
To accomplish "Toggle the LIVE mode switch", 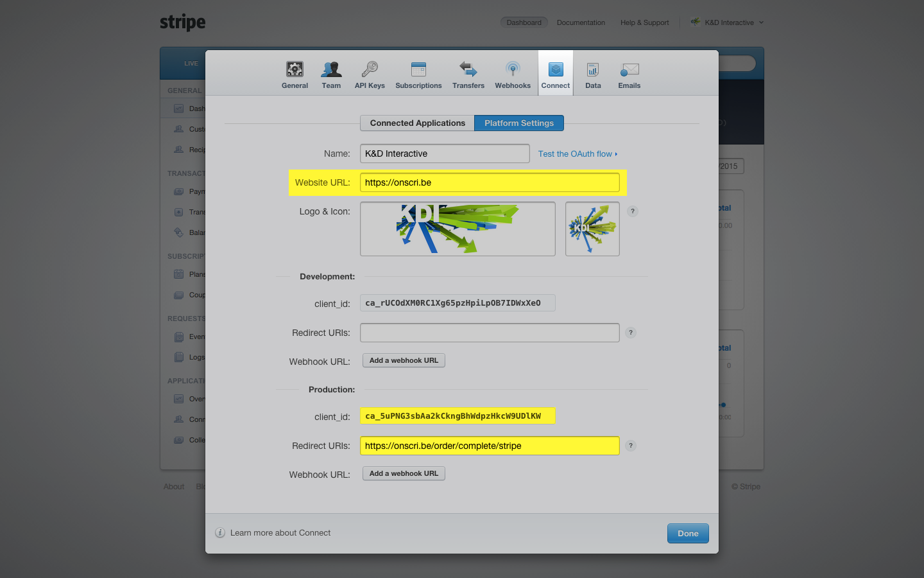I will 191,64.
